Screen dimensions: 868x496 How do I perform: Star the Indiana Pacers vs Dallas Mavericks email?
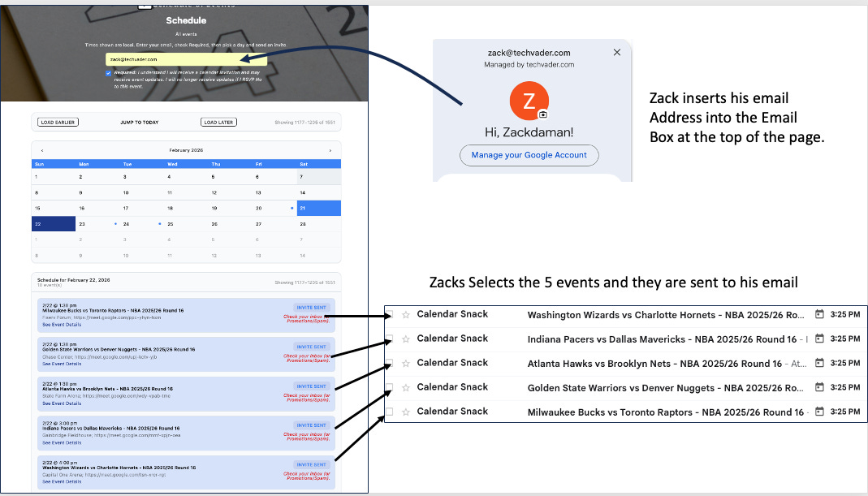(405, 339)
